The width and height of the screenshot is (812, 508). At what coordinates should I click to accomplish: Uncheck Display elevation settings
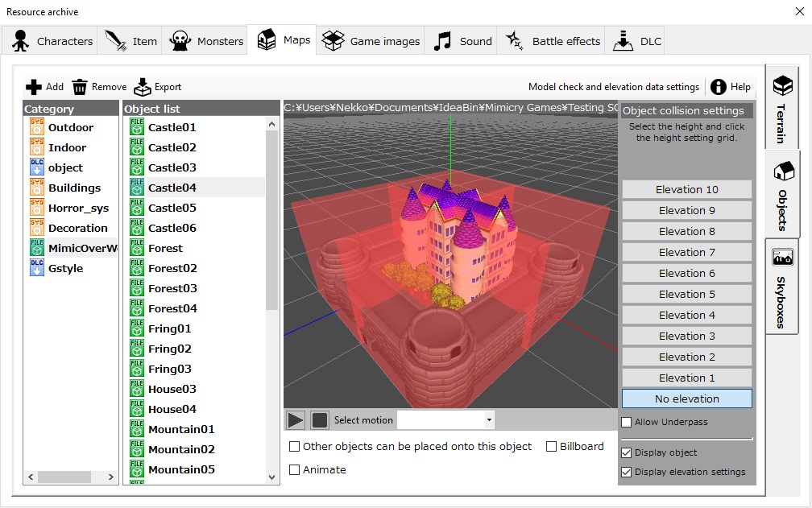pyautogui.click(x=626, y=472)
